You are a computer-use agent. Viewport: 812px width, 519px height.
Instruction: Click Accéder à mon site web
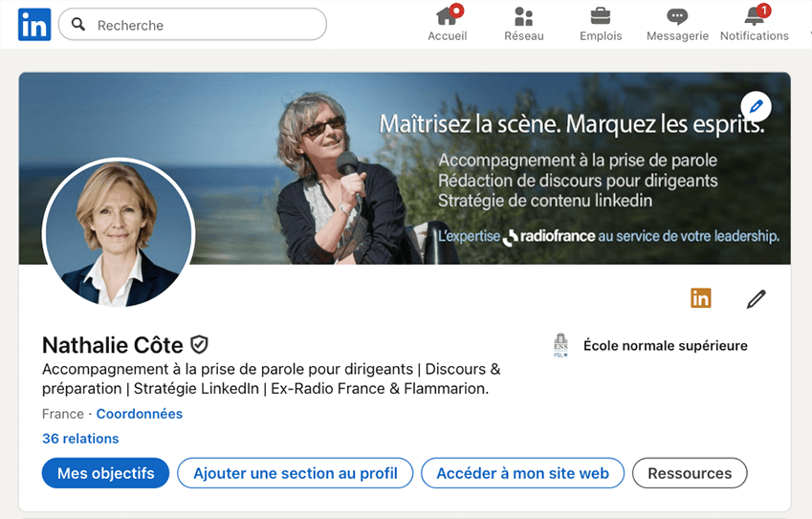522,473
